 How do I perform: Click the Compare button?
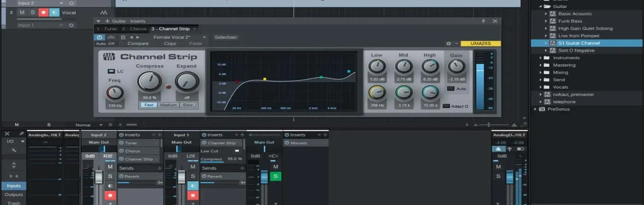click(x=138, y=44)
